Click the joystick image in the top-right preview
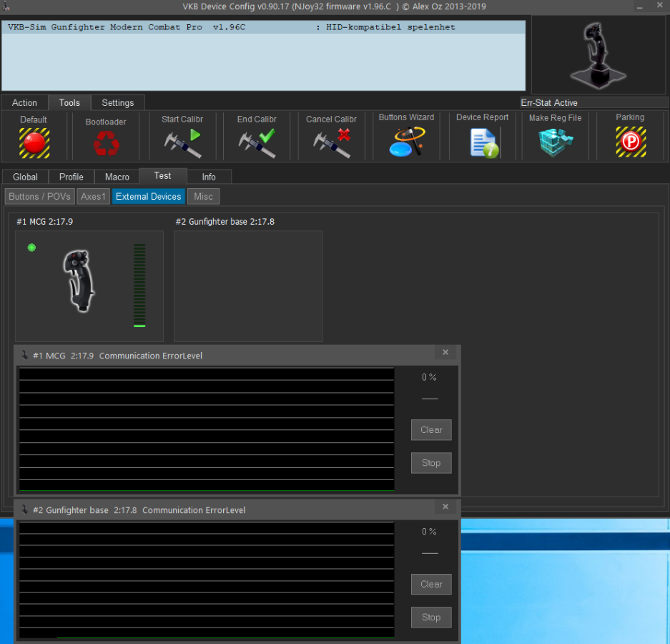Screen dimensions: 670x644 click(x=598, y=56)
